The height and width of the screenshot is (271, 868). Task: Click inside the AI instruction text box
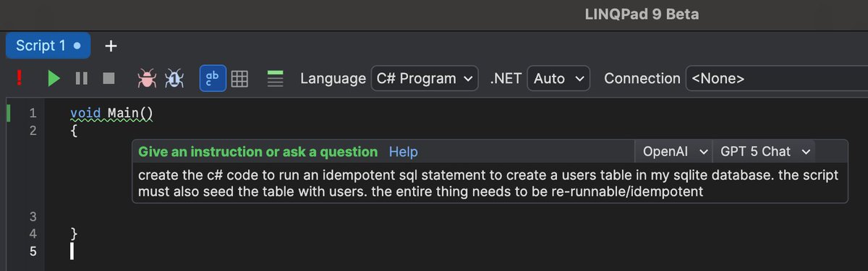490,183
